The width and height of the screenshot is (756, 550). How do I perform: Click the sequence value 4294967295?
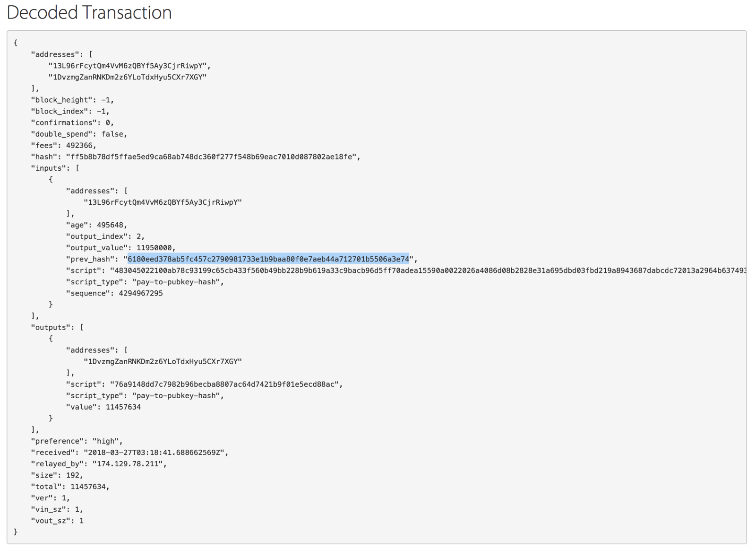click(x=140, y=293)
